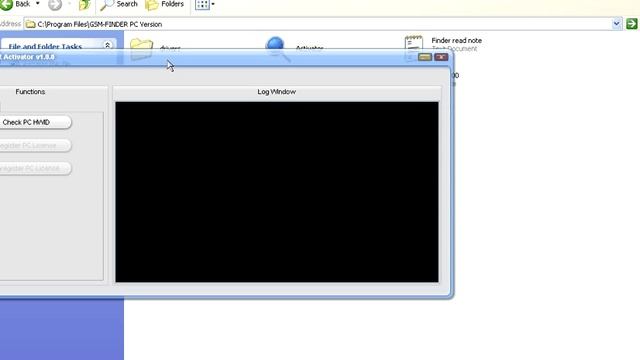Screen dimensions: 640x360
Task: Click the Check PC HWID button
Action: 35,122
